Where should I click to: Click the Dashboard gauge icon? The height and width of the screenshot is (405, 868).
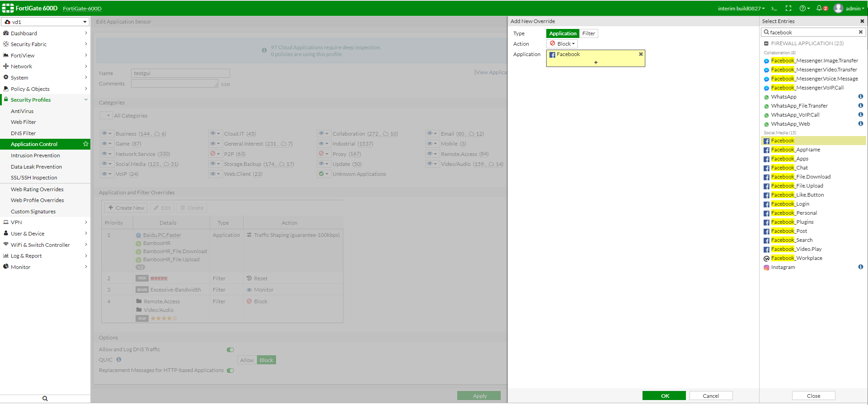(x=6, y=33)
